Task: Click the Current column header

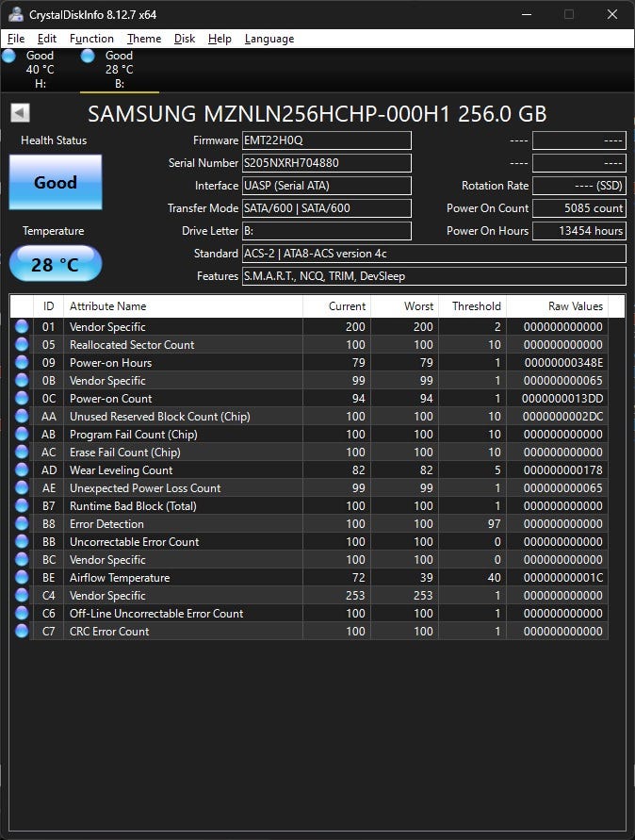Action: pos(336,305)
